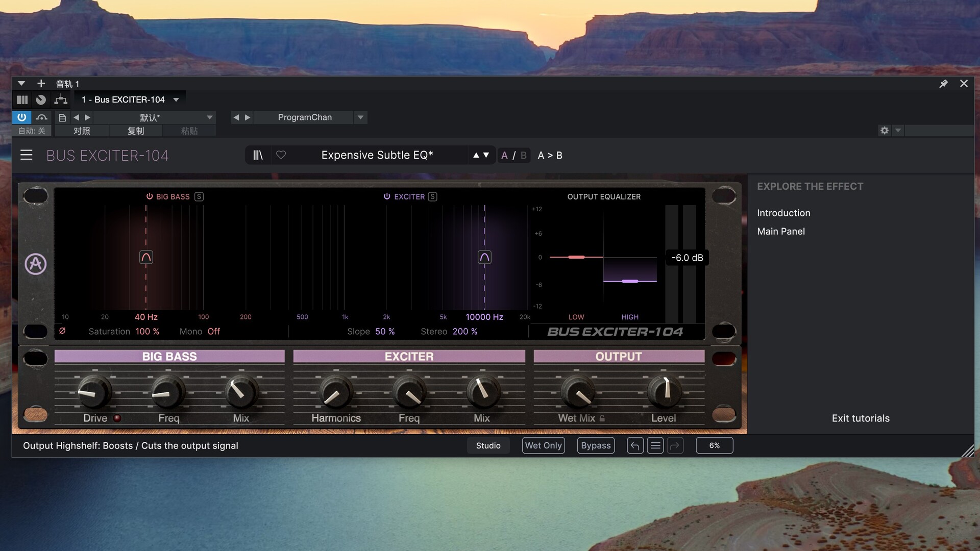Click the 对照 compare button
980x551 pixels.
tap(82, 131)
